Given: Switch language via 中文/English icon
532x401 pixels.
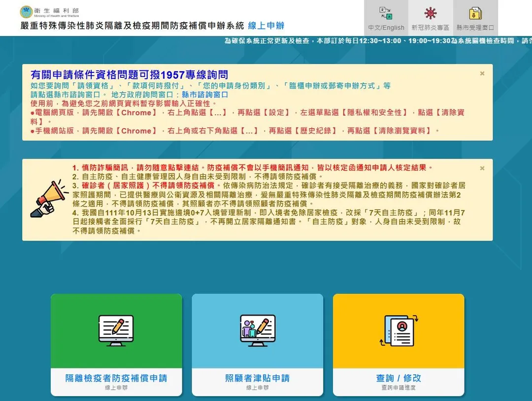Looking at the screenshot, I should pyautogui.click(x=386, y=13).
